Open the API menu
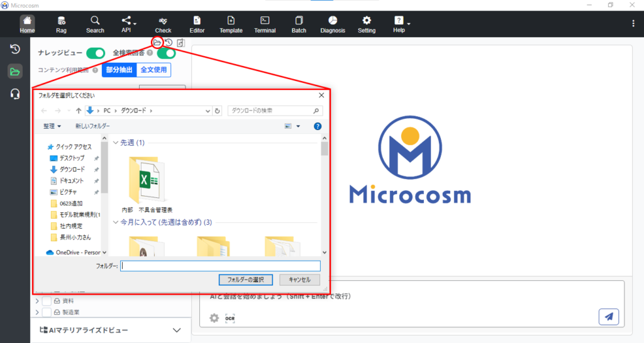Image resolution: width=644 pixels, height=343 pixels. tap(128, 24)
